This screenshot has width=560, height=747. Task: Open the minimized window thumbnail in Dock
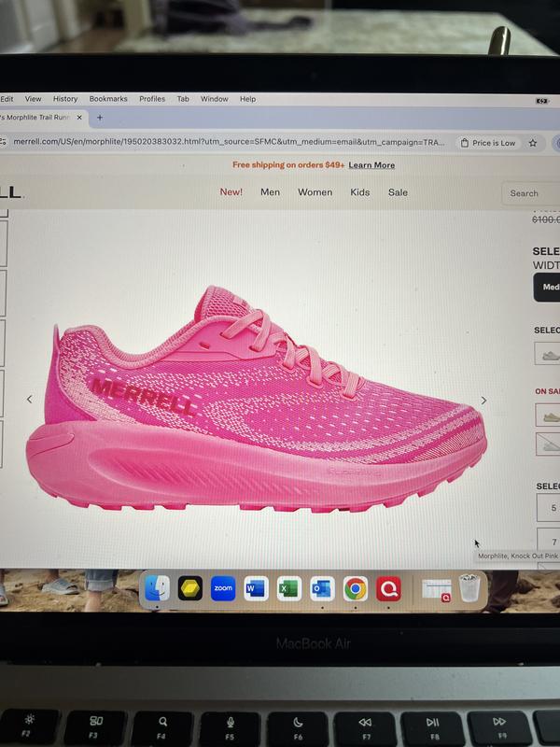click(437, 590)
